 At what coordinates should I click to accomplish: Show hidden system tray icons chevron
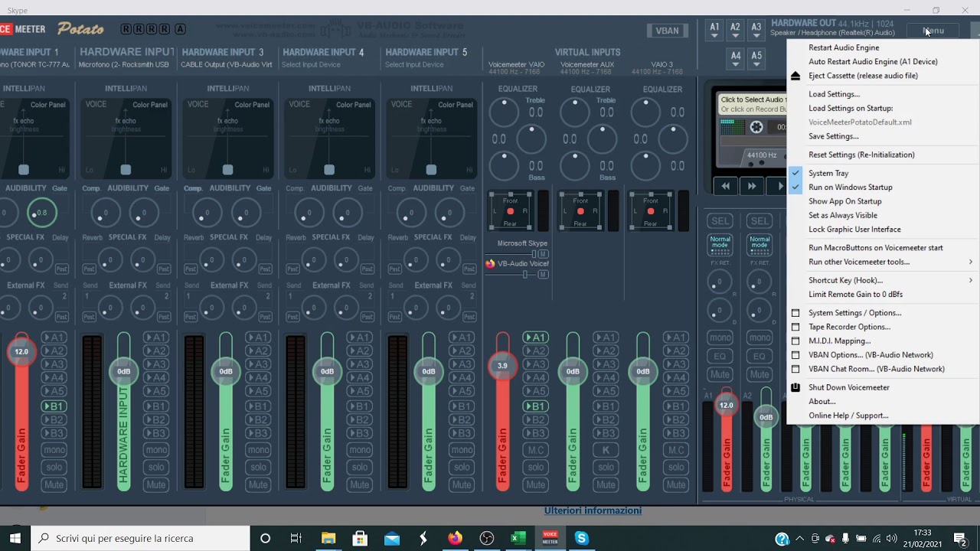coord(800,539)
